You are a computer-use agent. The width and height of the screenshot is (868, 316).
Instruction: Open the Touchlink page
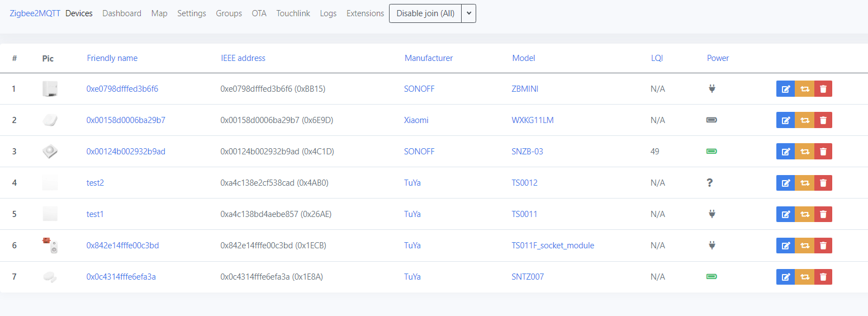pyautogui.click(x=293, y=13)
